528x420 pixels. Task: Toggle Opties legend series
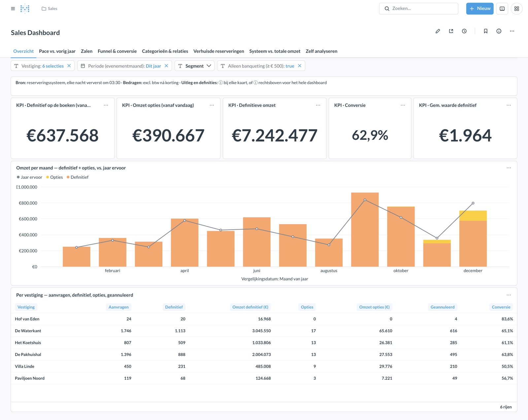tap(54, 177)
